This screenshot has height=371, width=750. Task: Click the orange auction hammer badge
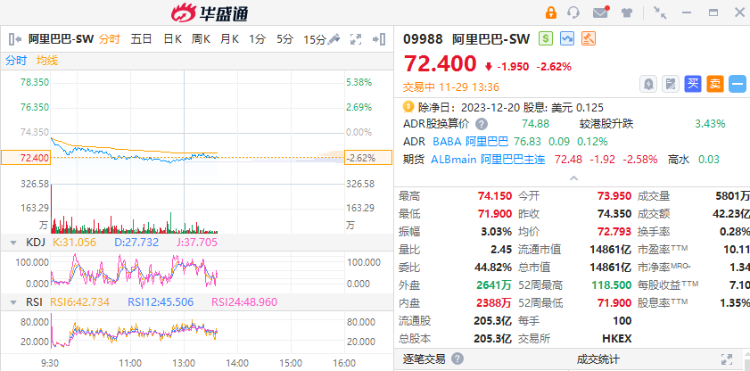click(x=588, y=39)
